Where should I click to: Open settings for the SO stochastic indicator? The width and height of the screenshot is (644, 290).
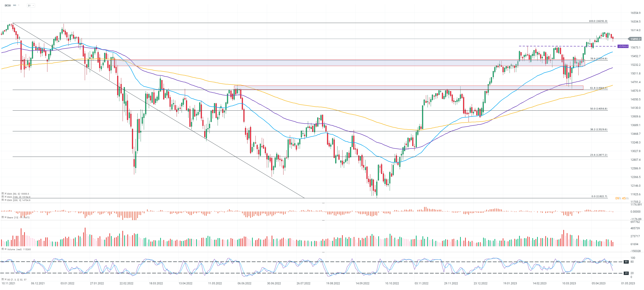[3, 279]
